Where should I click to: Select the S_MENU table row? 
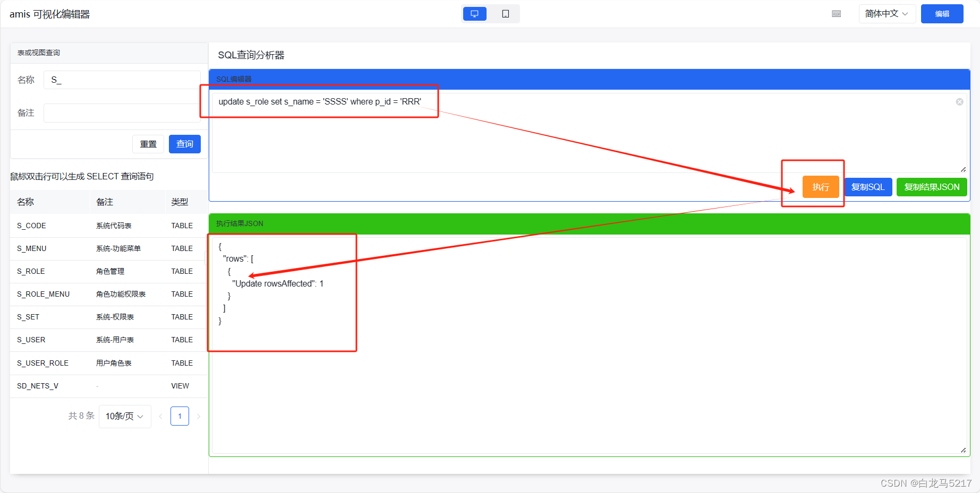point(109,248)
